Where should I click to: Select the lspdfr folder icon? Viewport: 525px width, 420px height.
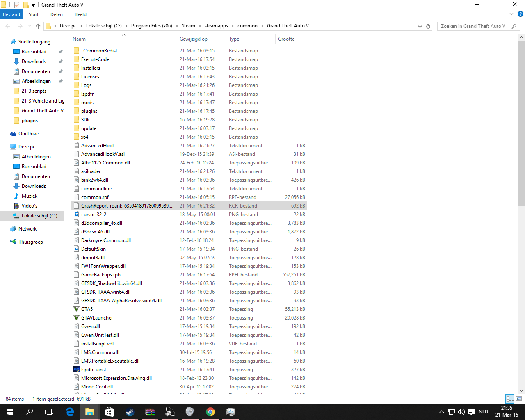76,94
